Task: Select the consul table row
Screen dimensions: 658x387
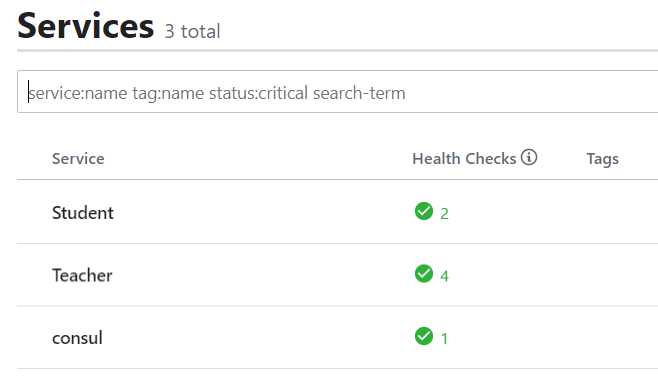Action: click(x=337, y=337)
